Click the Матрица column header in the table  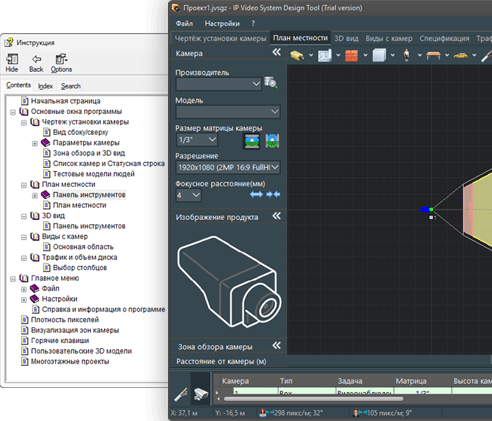coord(411,381)
